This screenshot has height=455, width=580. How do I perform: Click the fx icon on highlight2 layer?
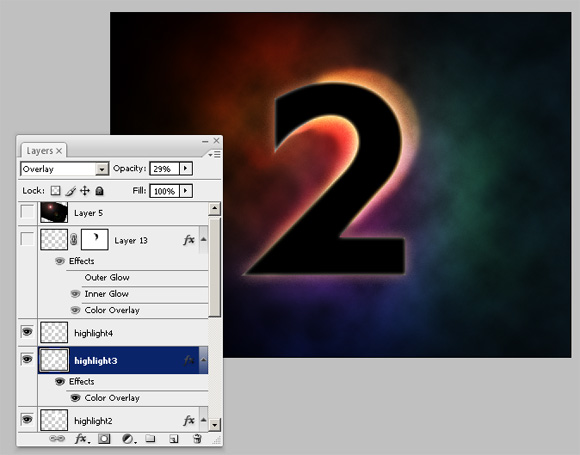click(189, 420)
